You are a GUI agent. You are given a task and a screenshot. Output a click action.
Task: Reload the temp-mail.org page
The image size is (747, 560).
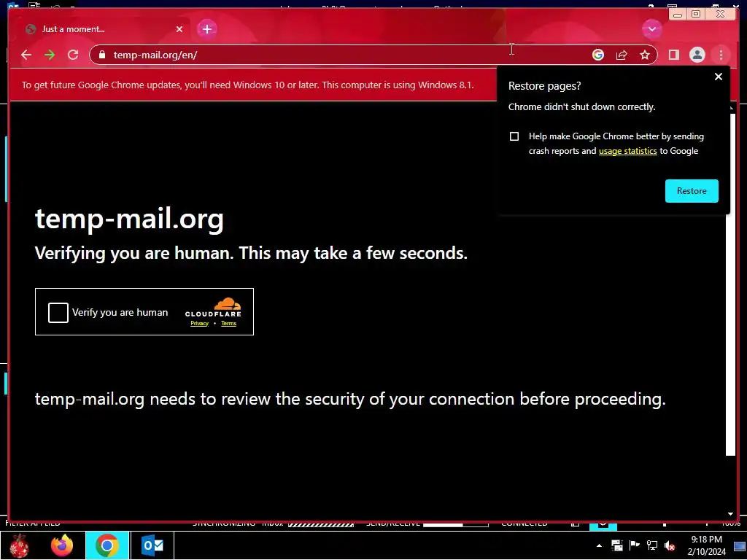click(x=73, y=55)
